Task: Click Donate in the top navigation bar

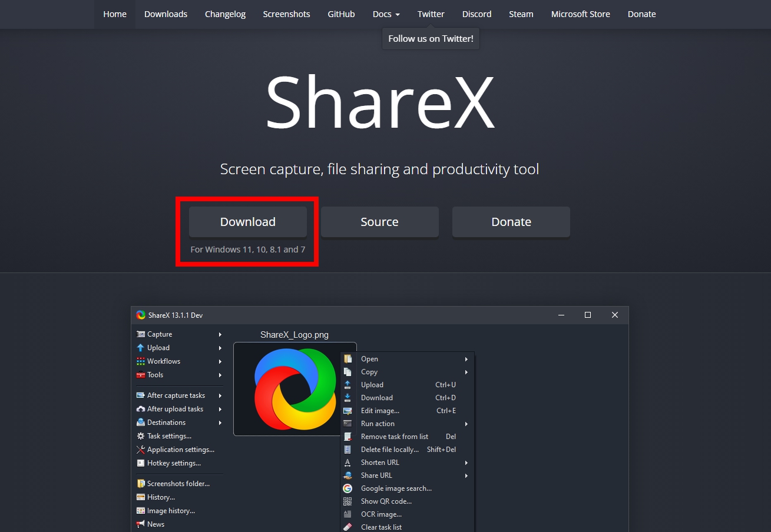Action: pyautogui.click(x=642, y=14)
